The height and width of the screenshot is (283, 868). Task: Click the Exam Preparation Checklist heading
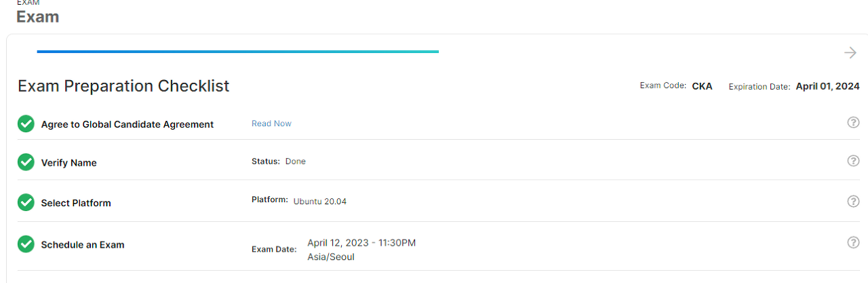coord(123,86)
